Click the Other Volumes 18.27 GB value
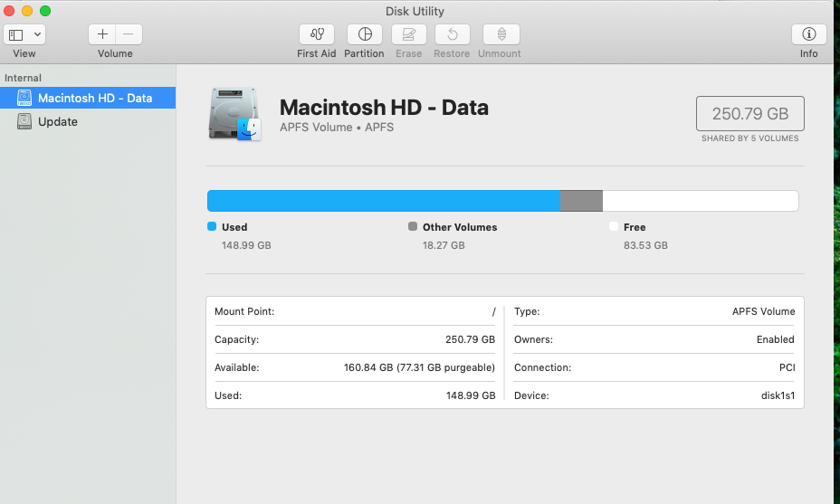 444,245
